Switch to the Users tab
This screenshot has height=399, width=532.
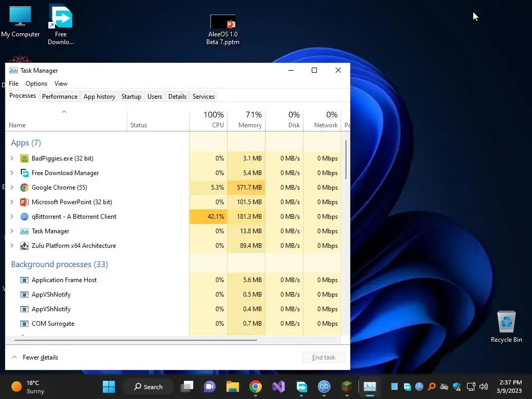155,97
